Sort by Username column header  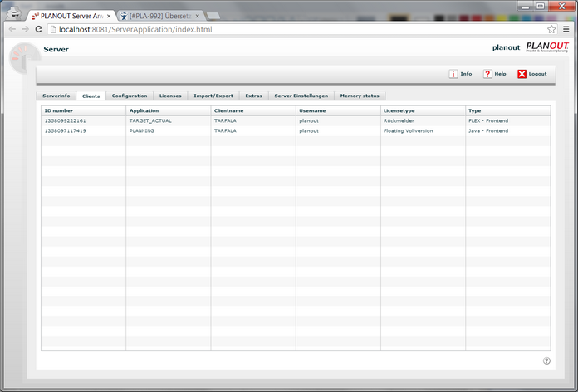(x=338, y=111)
